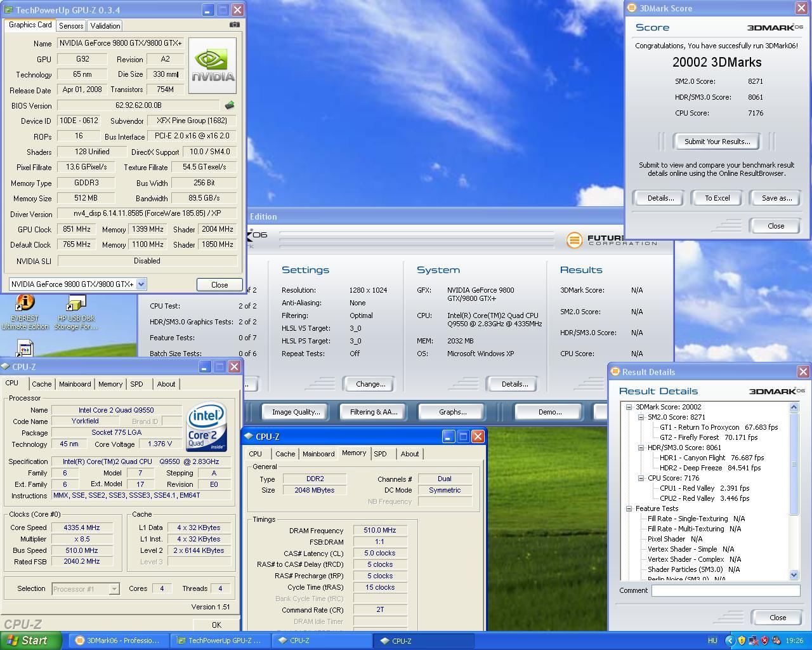The image size is (812, 650).
Task: Click Details... in the 3DMark Score window
Action: (660, 198)
